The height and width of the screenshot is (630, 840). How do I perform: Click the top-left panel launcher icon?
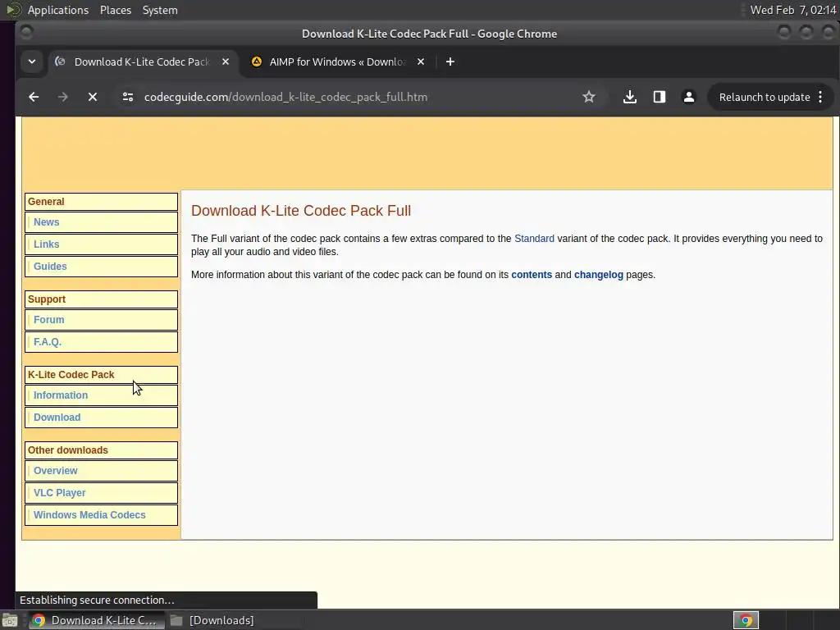pyautogui.click(x=13, y=10)
